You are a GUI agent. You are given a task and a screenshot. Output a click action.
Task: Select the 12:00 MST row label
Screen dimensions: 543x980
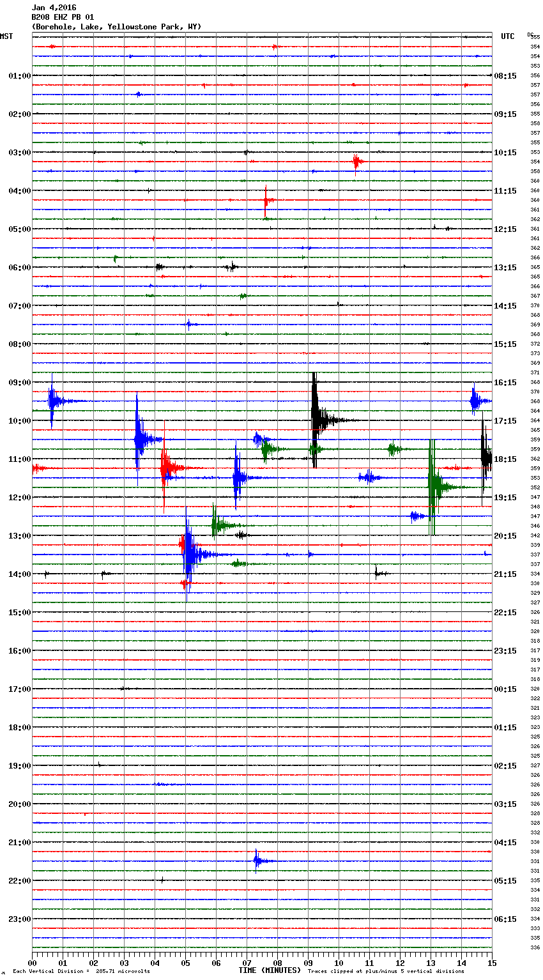[x=20, y=498]
